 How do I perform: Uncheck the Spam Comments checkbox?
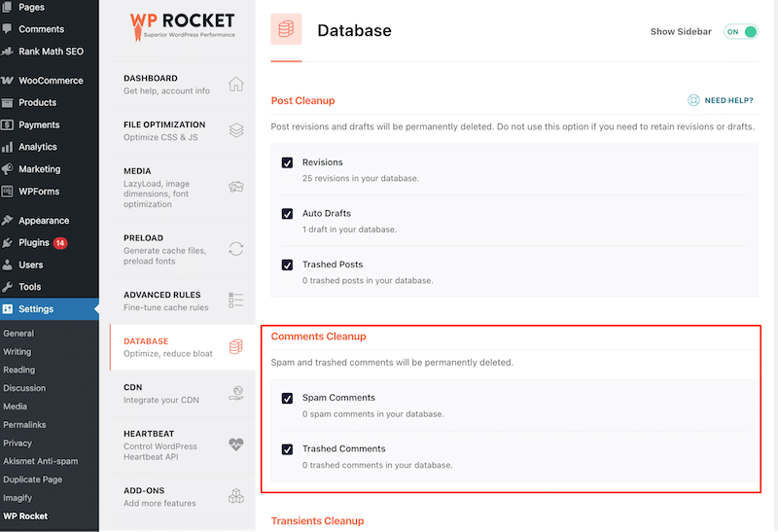pyautogui.click(x=287, y=399)
